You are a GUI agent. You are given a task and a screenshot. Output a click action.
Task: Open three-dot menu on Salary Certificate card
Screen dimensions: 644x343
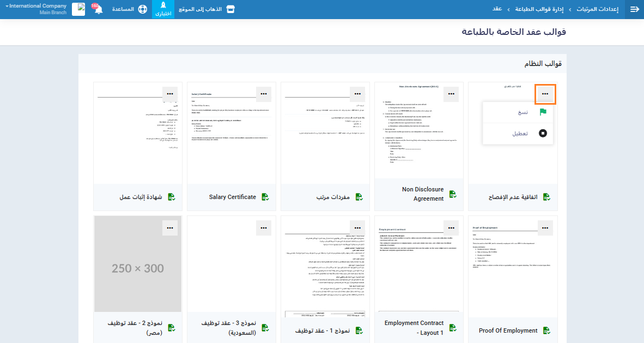click(264, 94)
